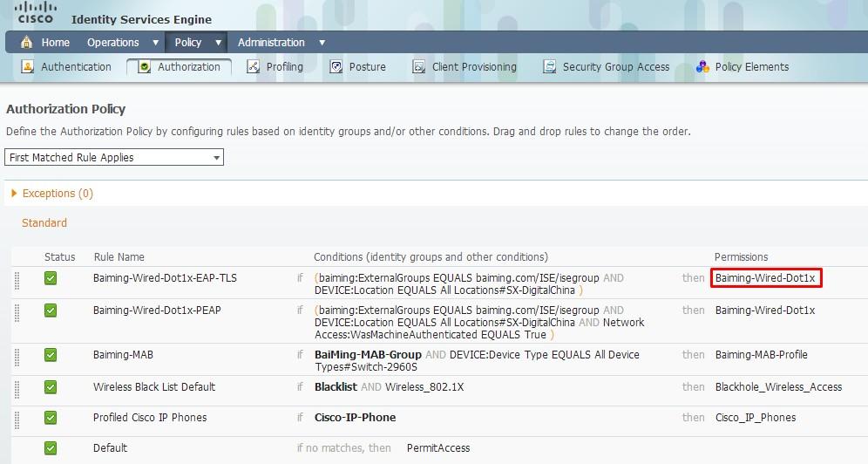
Task: Toggle status checkbox of Baiming-Wired-Dot1x-PEAP rule
Action: tap(51, 310)
